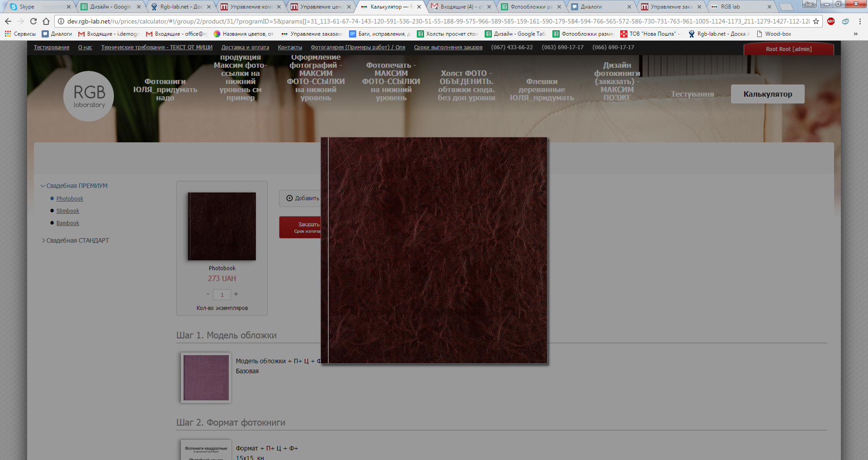Switch to the Skype browser tab
The height and width of the screenshot is (460, 868).
tap(38, 7)
